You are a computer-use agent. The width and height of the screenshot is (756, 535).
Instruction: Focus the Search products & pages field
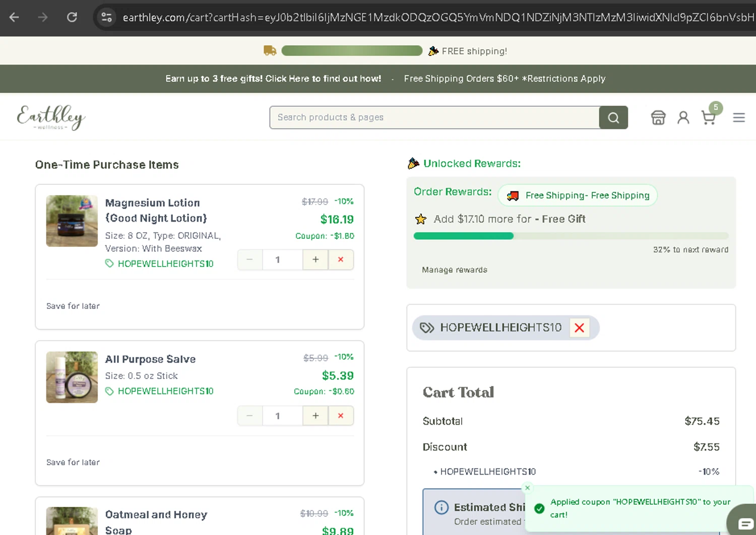434,117
